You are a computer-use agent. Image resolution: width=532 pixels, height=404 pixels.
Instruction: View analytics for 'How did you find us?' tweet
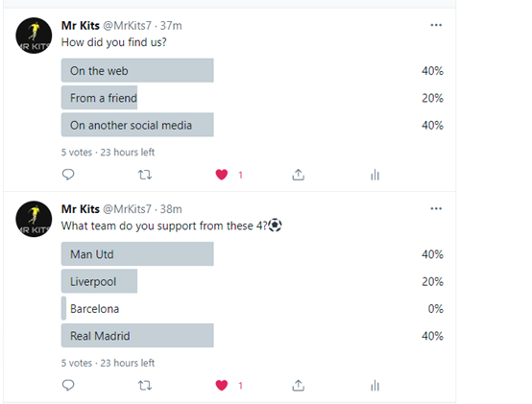[x=375, y=175]
